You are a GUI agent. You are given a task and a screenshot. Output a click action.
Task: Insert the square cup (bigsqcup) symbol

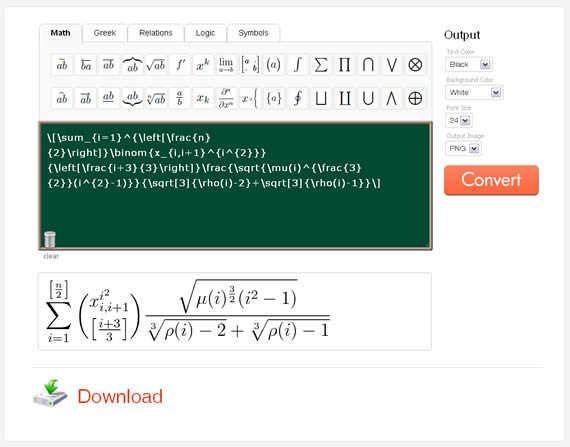[x=321, y=98]
